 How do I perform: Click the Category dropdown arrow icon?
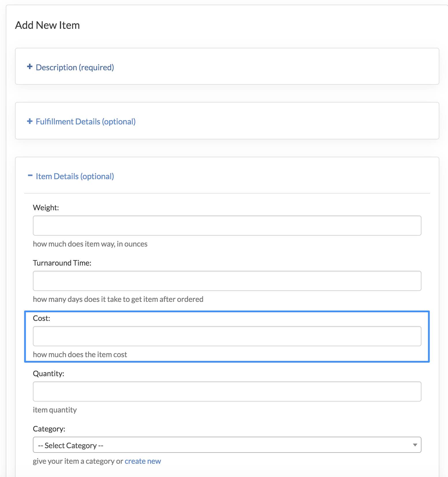415,445
